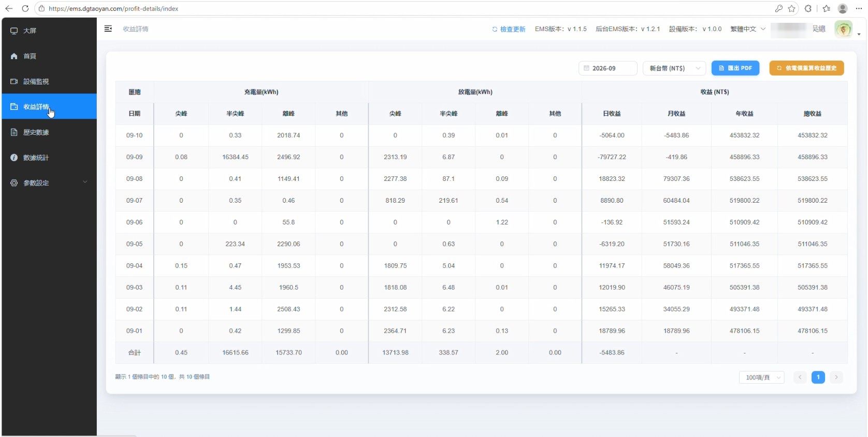The width and height of the screenshot is (868, 437).
Task: Click the site info lock icon
Action: pos(42,8)
